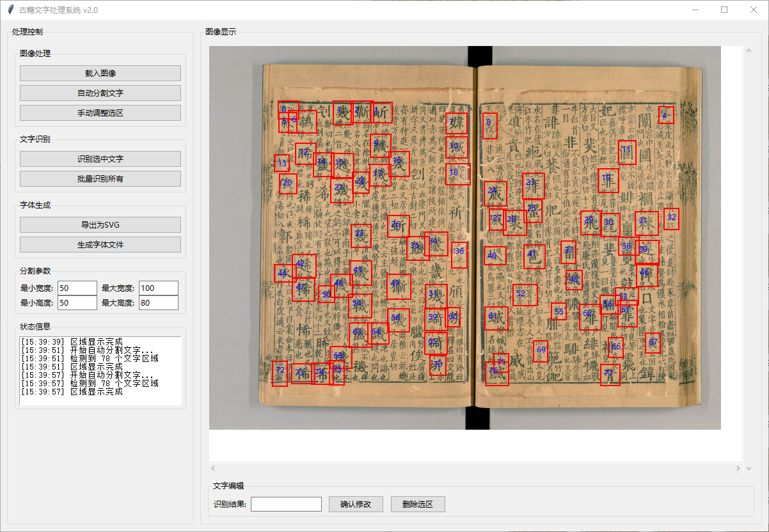Click the left arrow of horizontal scrollbar
Viewport: 769px width, 532px height.
(x=214, y=468)
